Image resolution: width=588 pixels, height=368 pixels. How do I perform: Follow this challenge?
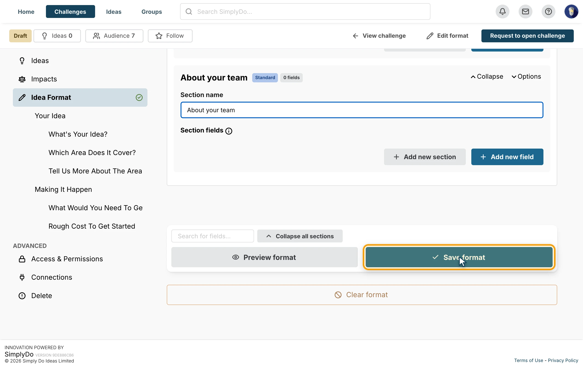[x=170, y=36]
